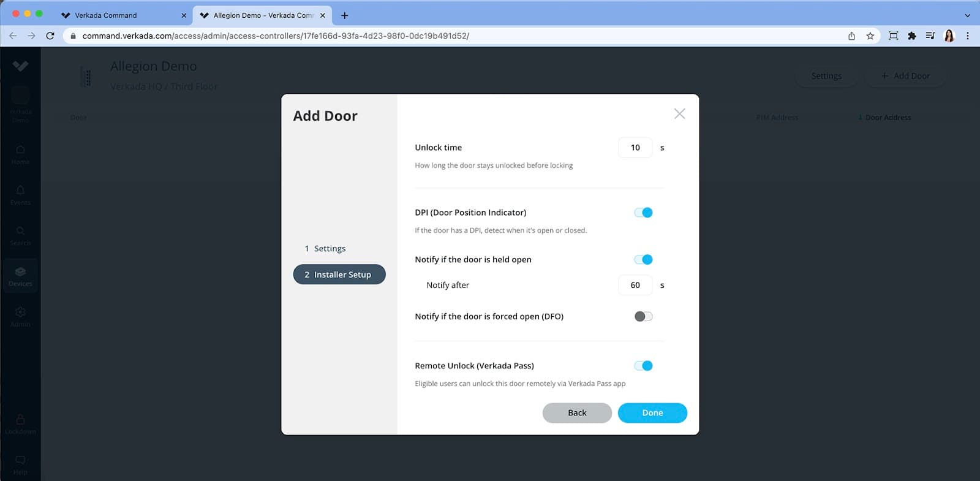Click the Back button
The image size is (980, 481).
[x=577, y=413]
